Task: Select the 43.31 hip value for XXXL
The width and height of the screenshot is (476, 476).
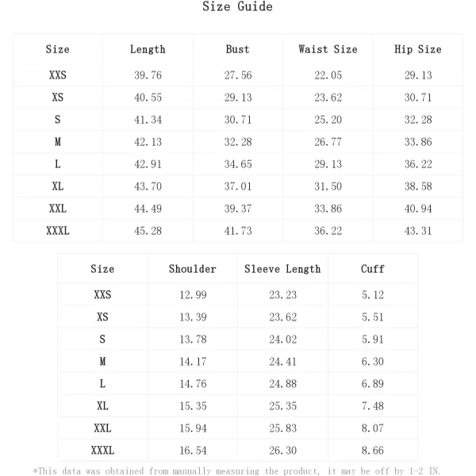Action: (x=418, y=231)
